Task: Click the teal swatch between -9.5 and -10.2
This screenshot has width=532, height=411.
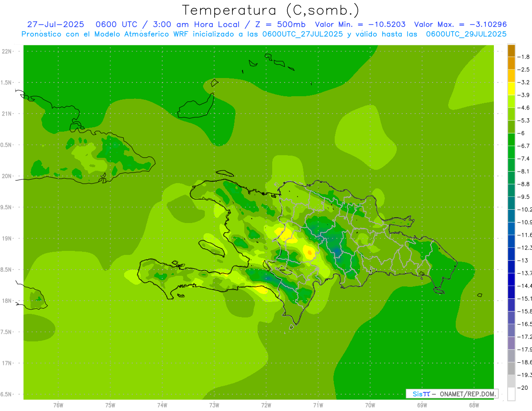Action: (x=511, y=203)
